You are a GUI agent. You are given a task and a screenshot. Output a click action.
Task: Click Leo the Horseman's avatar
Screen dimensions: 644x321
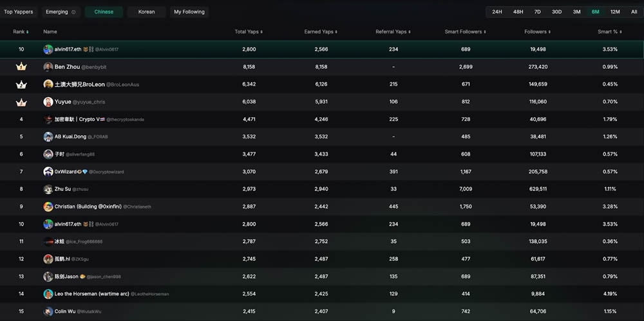48,294
